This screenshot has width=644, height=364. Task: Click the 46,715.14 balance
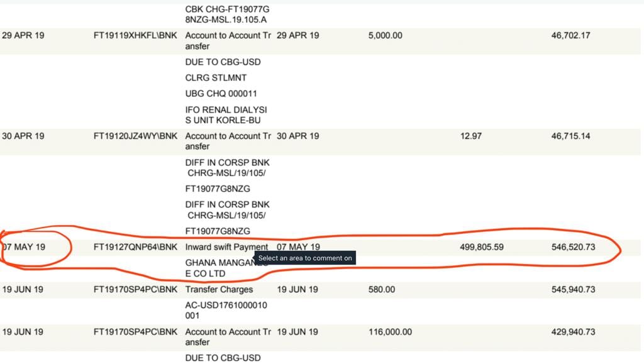[570, 136]
